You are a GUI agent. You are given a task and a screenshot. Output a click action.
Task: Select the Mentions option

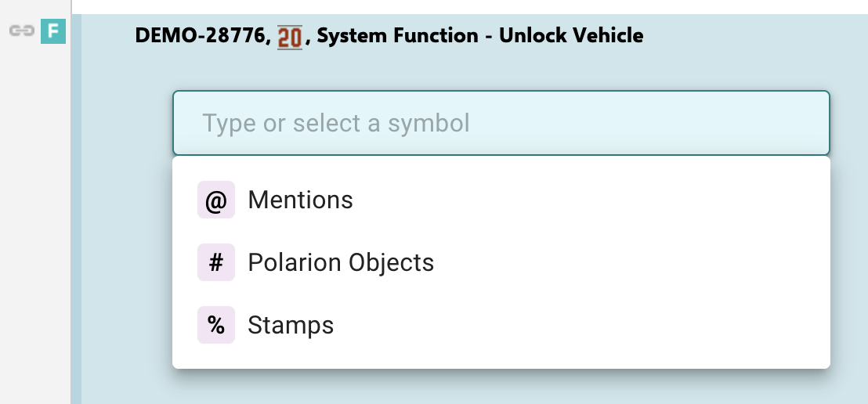(x=301, y=200)
